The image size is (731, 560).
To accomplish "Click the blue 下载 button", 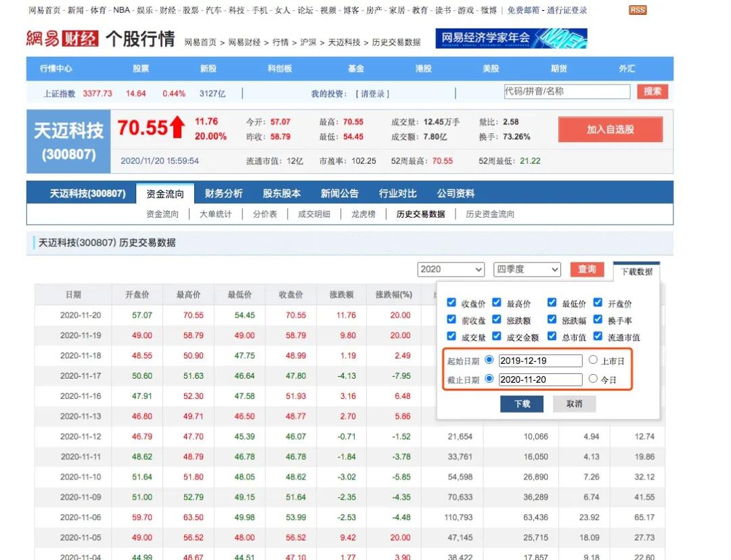I will pos(522,404).
